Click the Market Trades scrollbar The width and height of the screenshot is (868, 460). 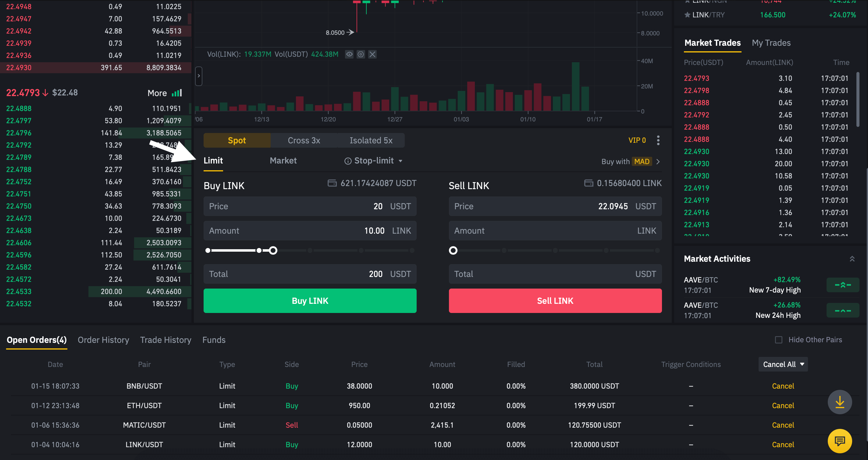[x=858, y=99]
